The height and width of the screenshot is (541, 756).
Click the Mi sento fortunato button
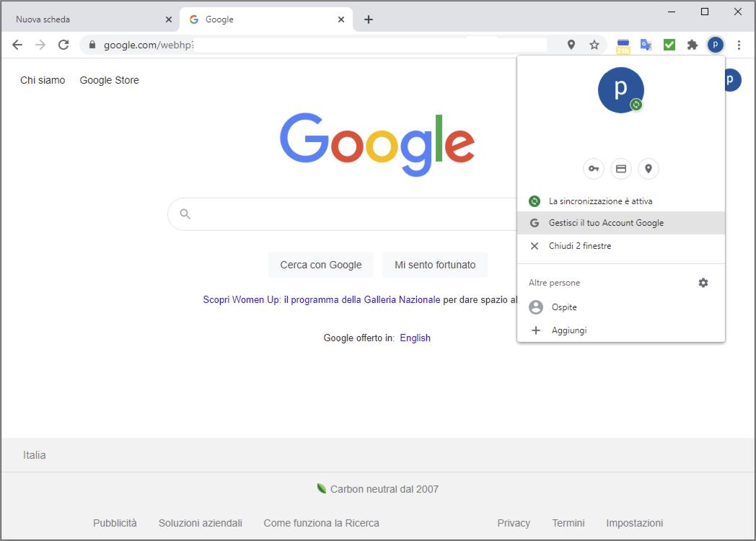[x=435, y=265]
